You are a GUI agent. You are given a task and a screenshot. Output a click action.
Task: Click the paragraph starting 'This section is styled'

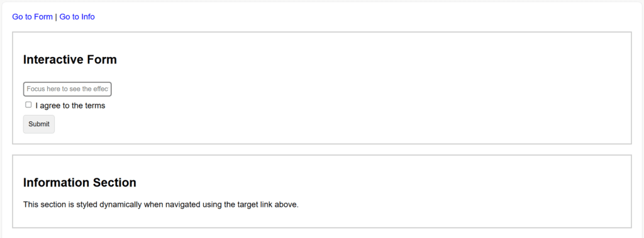click(x=160, y=204)
